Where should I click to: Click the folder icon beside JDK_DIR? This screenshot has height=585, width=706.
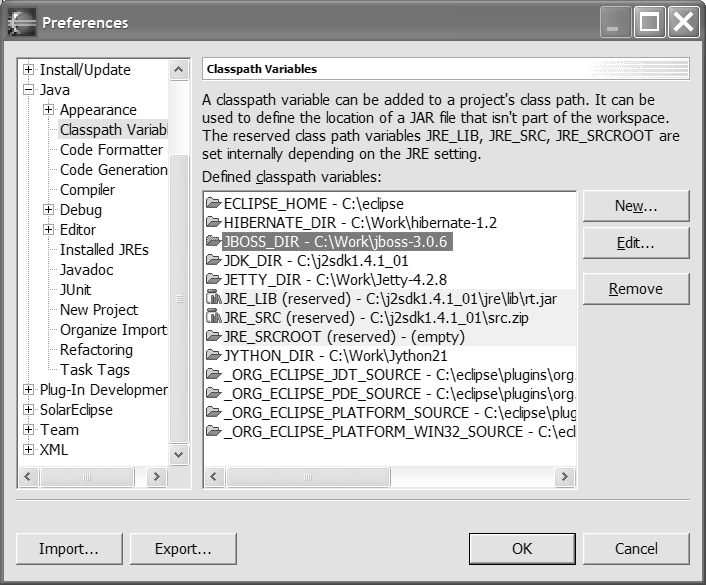213,260
